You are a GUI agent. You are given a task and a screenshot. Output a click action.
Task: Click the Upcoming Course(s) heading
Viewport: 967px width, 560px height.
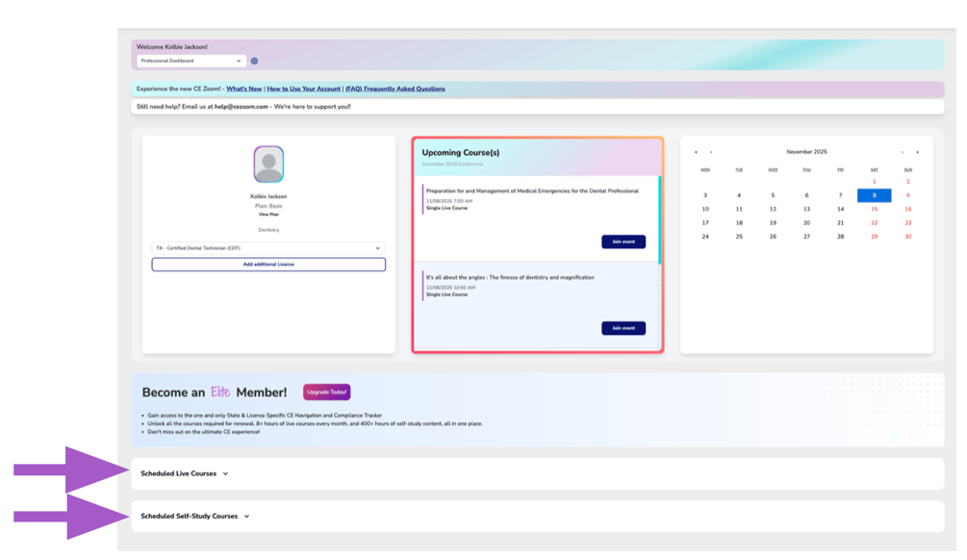pyautogui.click(x=461, y=152)
